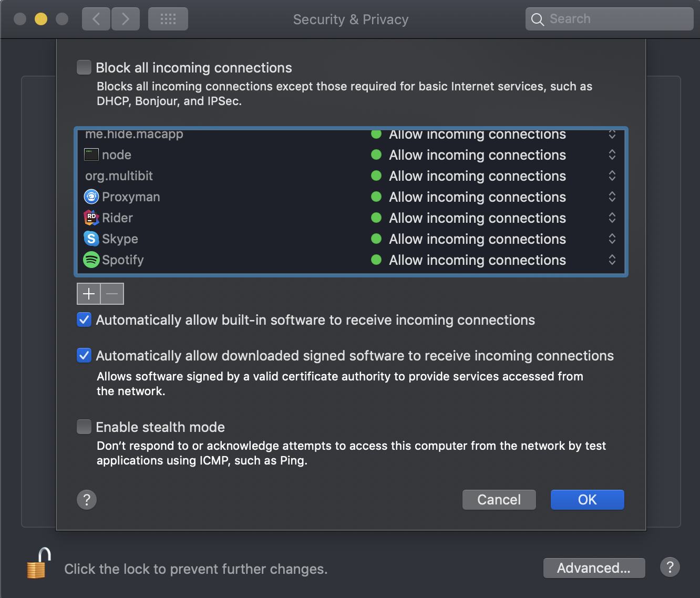This screenshot has width=700, height=598.
Task: Click the OK button
Action: pyautogui.click(x=587, y=499)
